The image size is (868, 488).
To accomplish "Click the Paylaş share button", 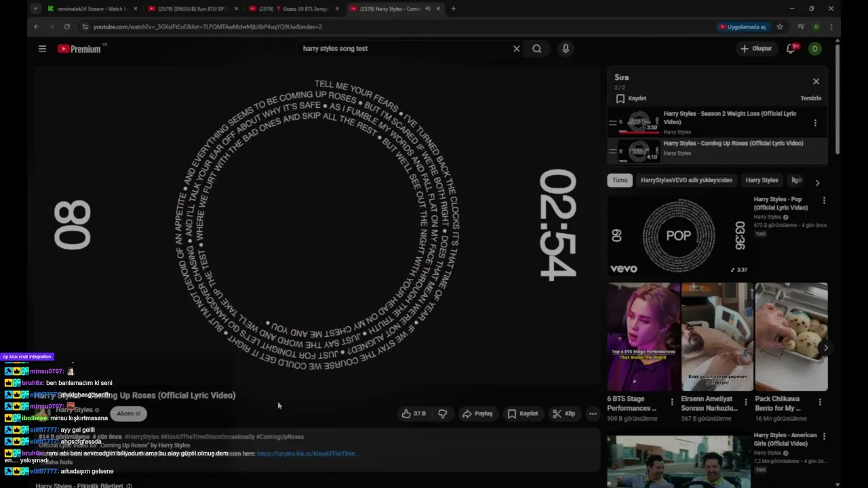I will pyautogui.click(x=477, y=413).
